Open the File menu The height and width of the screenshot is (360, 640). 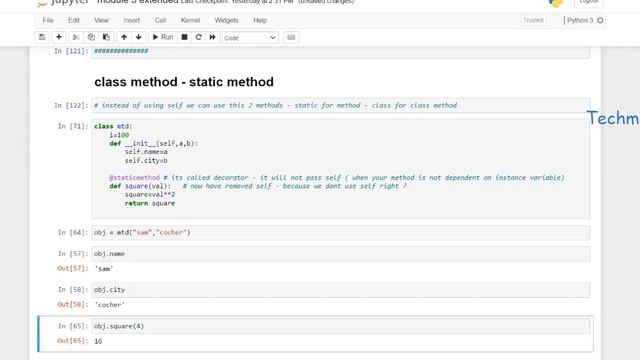48,20
